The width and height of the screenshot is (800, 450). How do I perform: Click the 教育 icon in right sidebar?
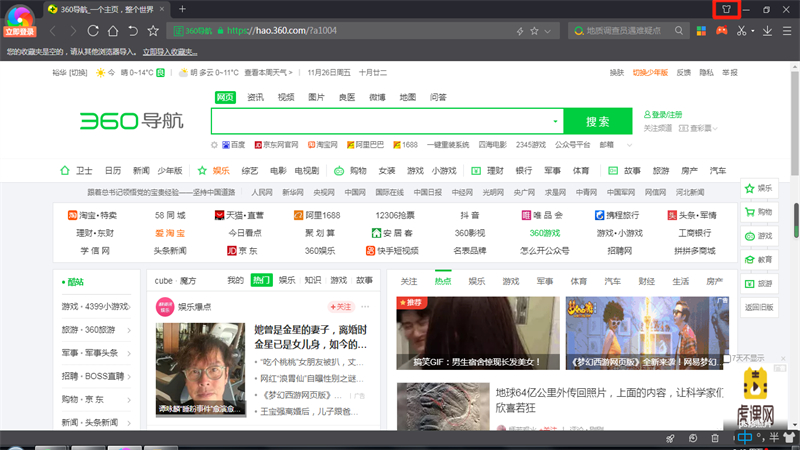click(749, 260)
